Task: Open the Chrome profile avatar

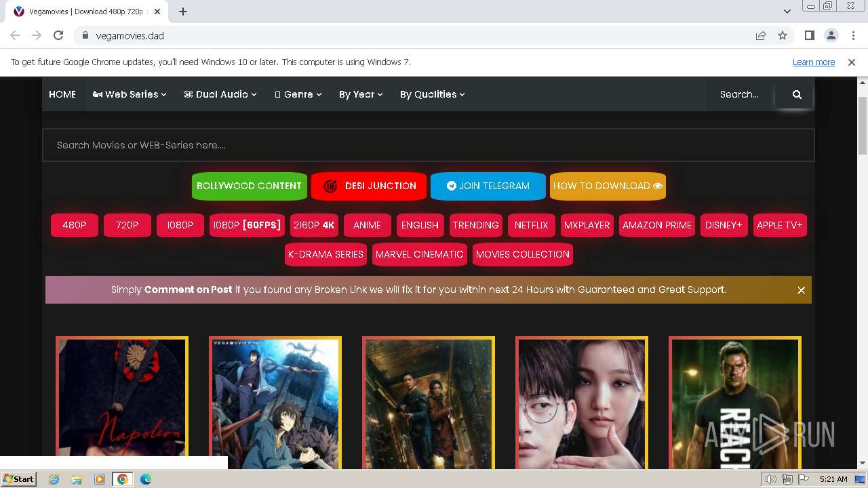Action: [x=831, y=35]
